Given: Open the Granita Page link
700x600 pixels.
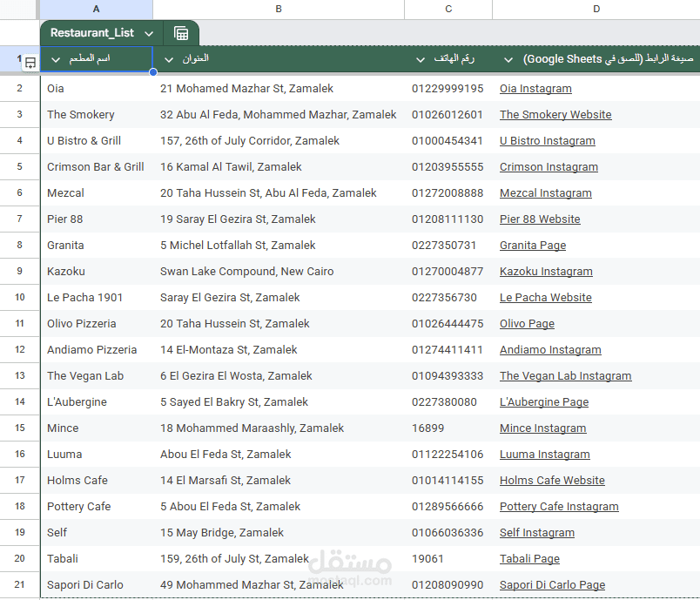Looking at the screenshot, I should (x=533, y=245).
